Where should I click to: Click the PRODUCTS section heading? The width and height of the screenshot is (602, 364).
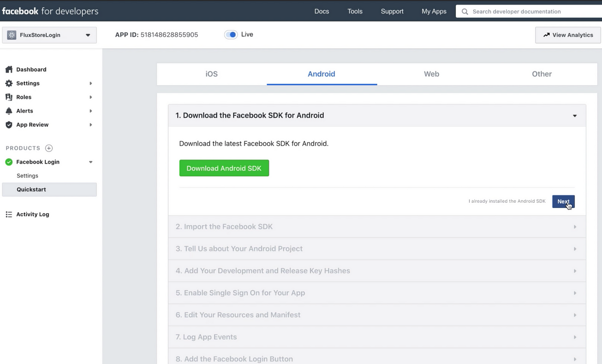[x=23, y=148]
